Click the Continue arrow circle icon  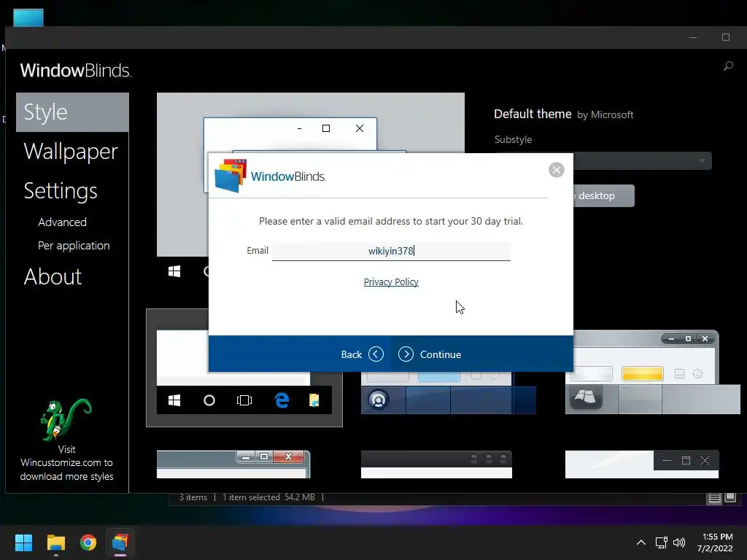406,354
